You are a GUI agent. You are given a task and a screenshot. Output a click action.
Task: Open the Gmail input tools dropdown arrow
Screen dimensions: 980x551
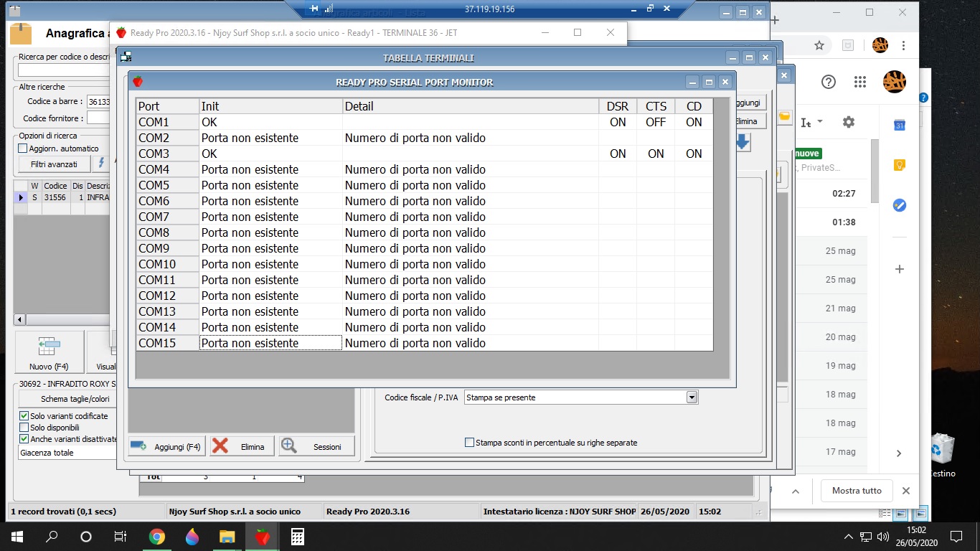(820, 122)
